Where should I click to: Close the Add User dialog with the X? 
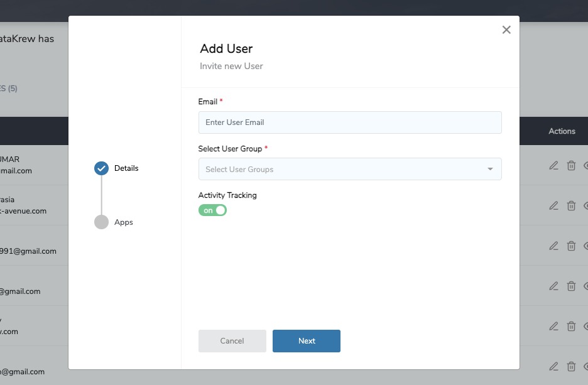(x=506, y=29)
